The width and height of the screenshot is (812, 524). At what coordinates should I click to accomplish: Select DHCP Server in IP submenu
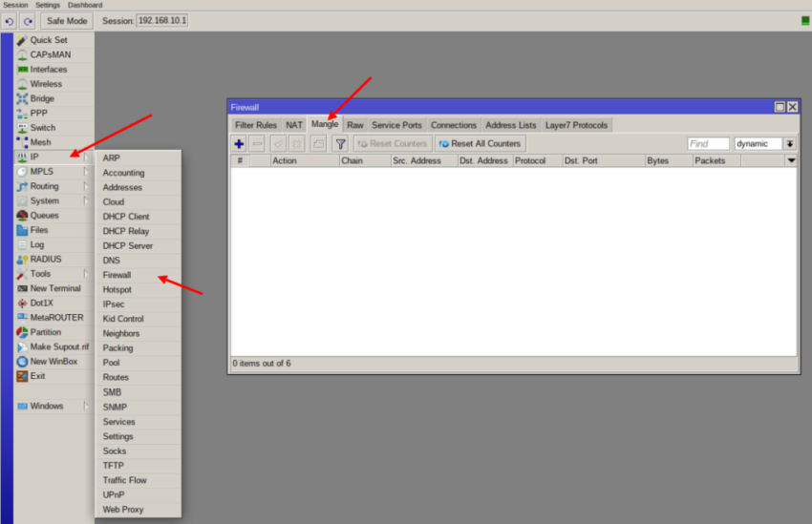coord(139,245)
